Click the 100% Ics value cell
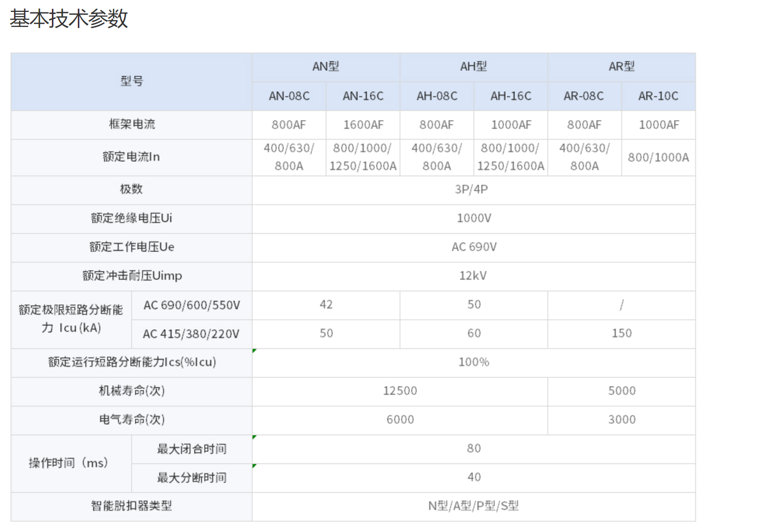The width and height of the screenshot is (766, 532). (x=473, y=362)
